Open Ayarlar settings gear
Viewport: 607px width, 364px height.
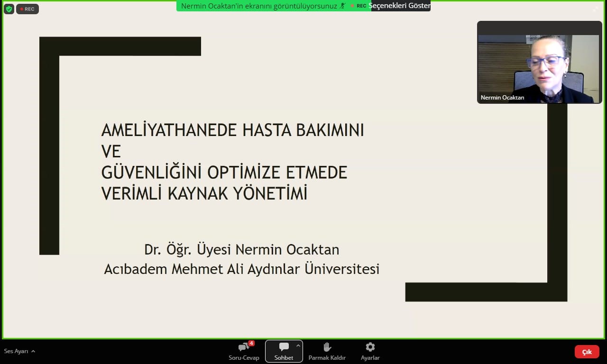(370, 351)
